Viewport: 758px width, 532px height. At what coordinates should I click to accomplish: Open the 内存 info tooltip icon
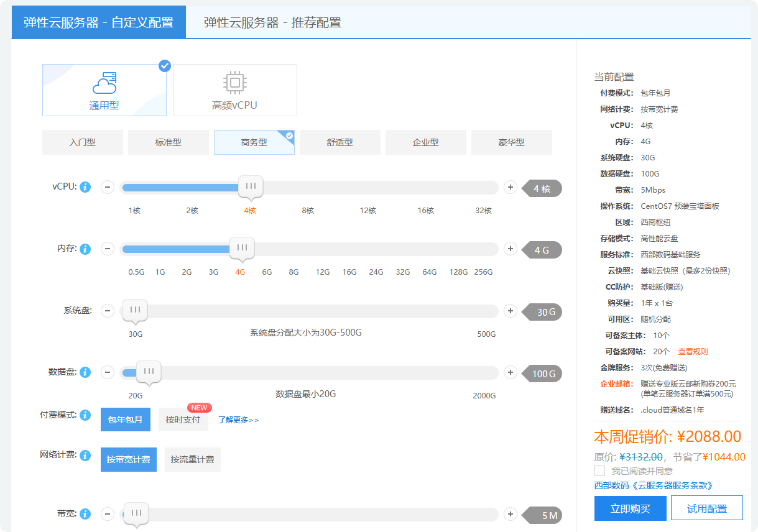coord(85,249)
